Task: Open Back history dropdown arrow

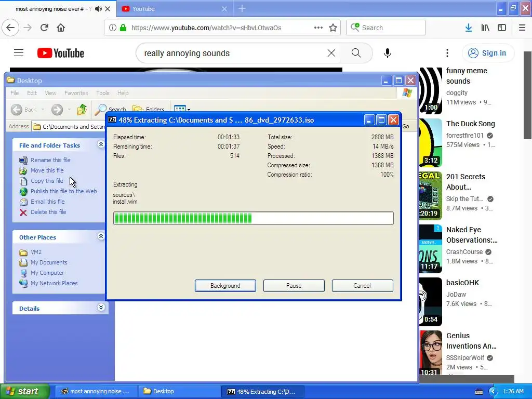Action: 43,109
